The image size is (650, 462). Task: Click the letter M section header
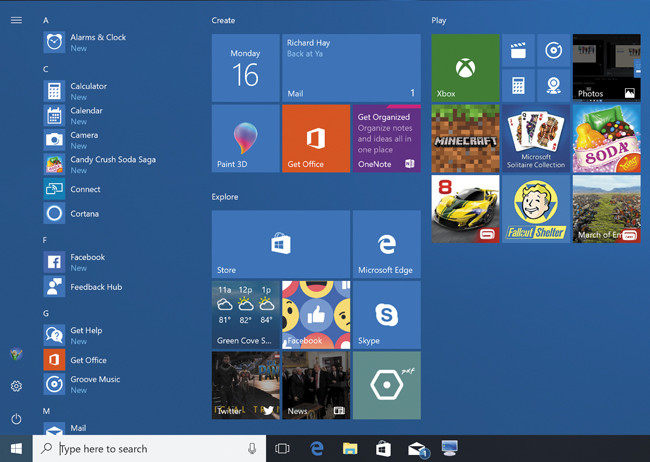click(x=46, y=411)
